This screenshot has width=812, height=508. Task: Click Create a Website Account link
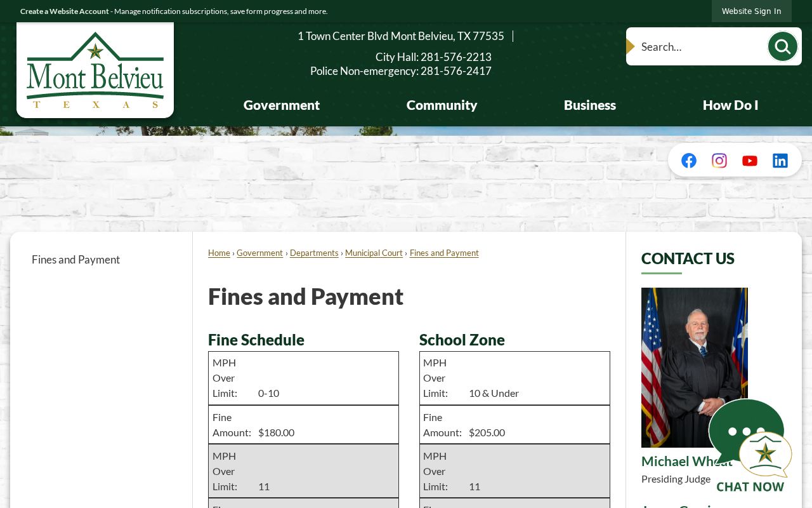point(65,11)
